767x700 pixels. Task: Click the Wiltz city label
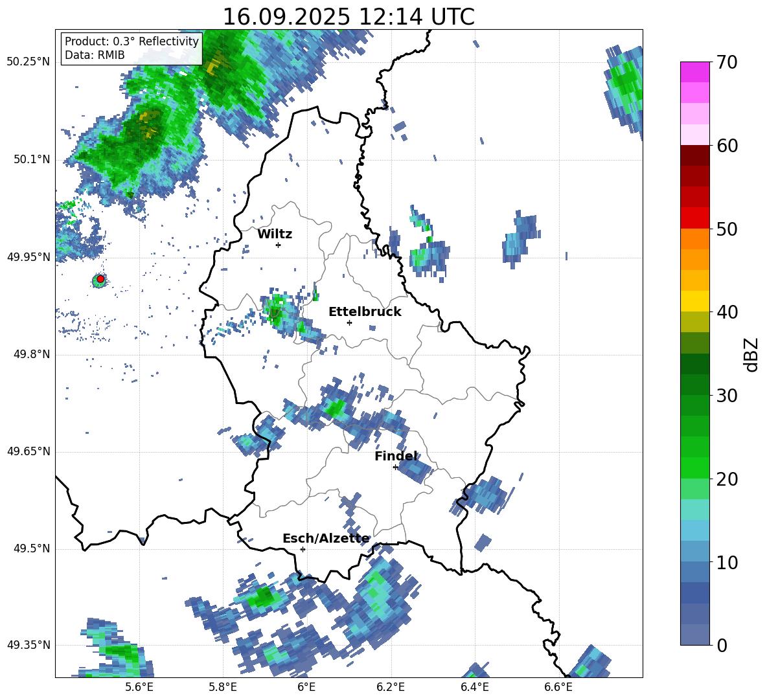[x=275, y=234]
